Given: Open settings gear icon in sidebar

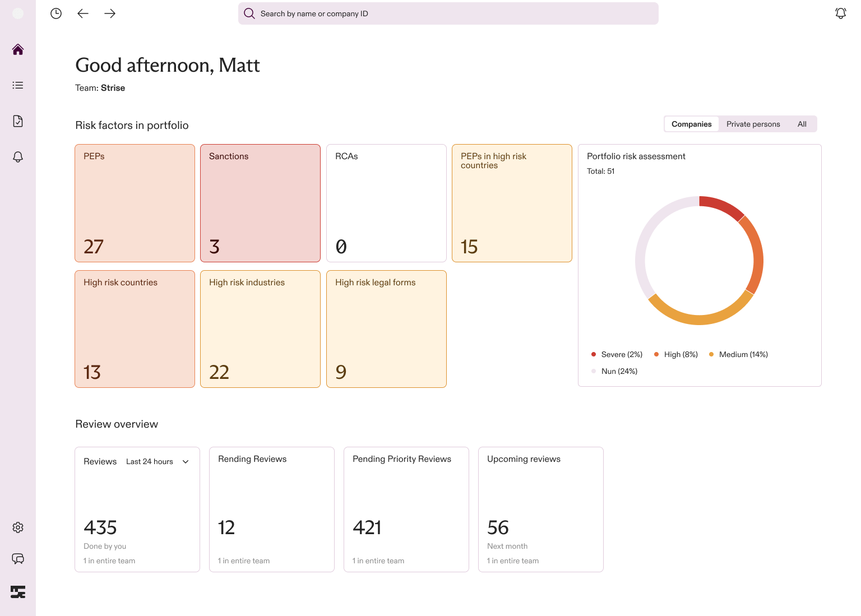Looking at the screenshot, I should [18, 527].
